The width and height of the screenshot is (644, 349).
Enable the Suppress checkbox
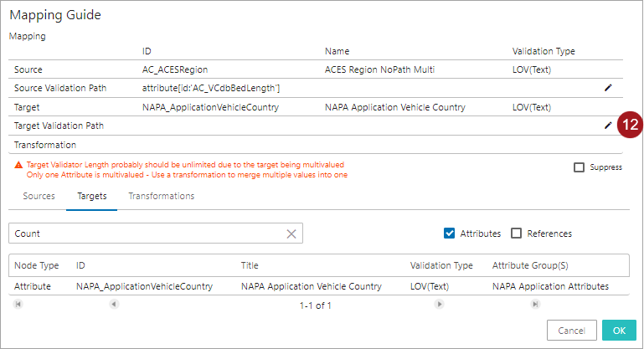[x=580, y=167]
